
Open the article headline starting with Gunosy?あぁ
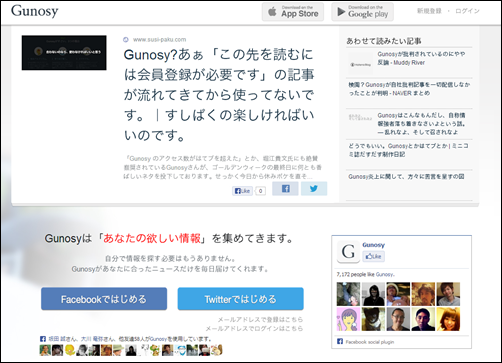pos(219,95)
